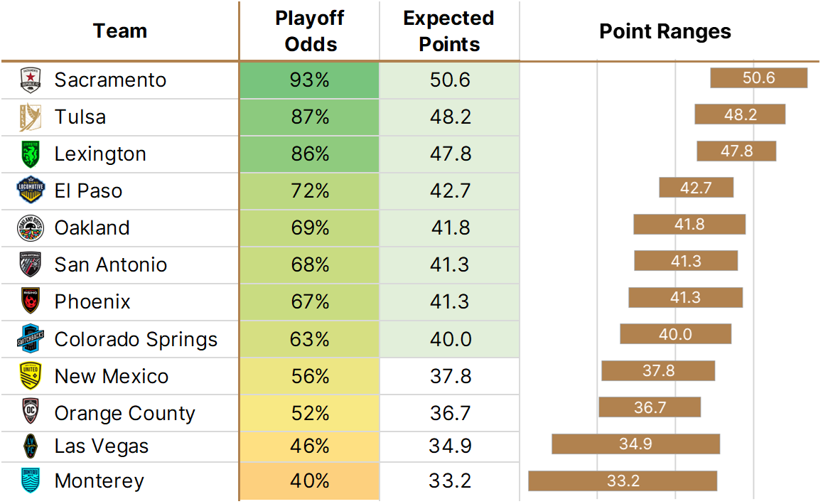The height and width of the screenshot is (504, 823).
Task: Click the Phoenix Rising logo icon
Action: coord(31,302)
